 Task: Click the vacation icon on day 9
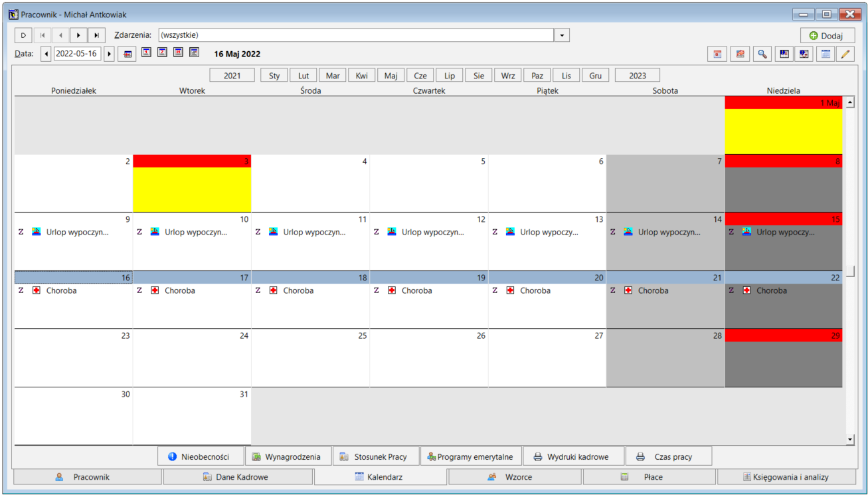37,232
